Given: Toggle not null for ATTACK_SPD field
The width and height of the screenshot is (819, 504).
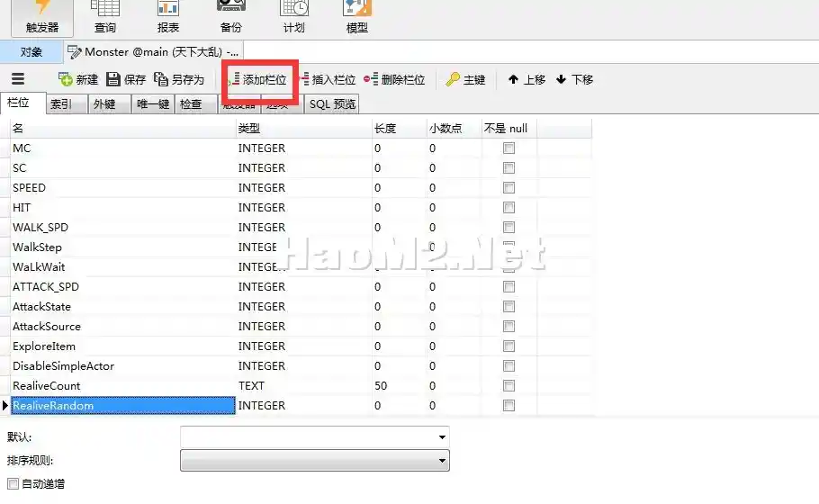Looking at the screenshot, I should click(x=508, y=287).
